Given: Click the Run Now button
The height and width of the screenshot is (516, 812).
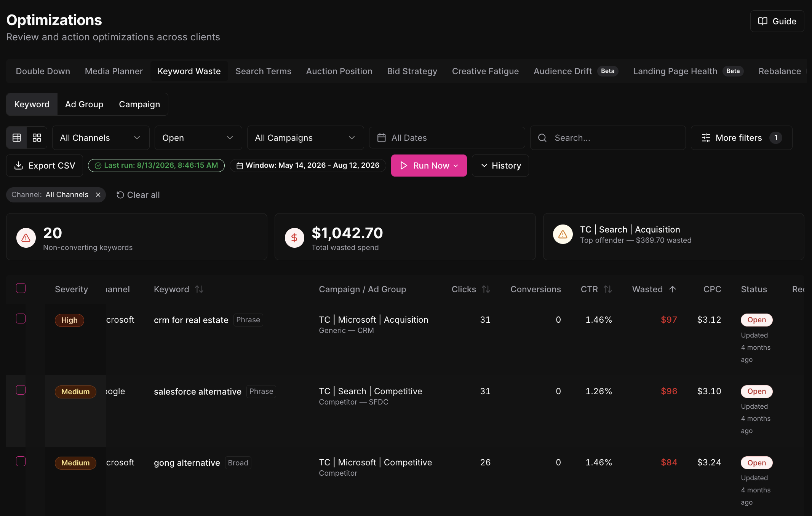Looking at the screenshot, I should tap(429, 166).
